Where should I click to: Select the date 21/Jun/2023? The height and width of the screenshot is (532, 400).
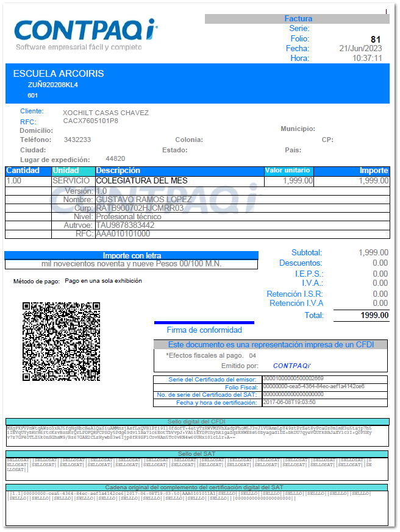tap(360, 49)
